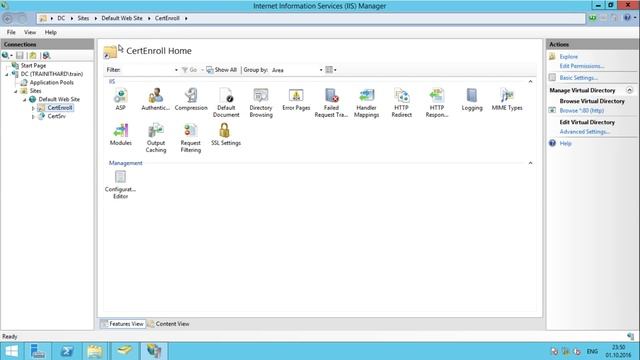Click the up-folder icon in Connections toolbar
Viewport: 640px width, 360px height.
coord(33,56)
